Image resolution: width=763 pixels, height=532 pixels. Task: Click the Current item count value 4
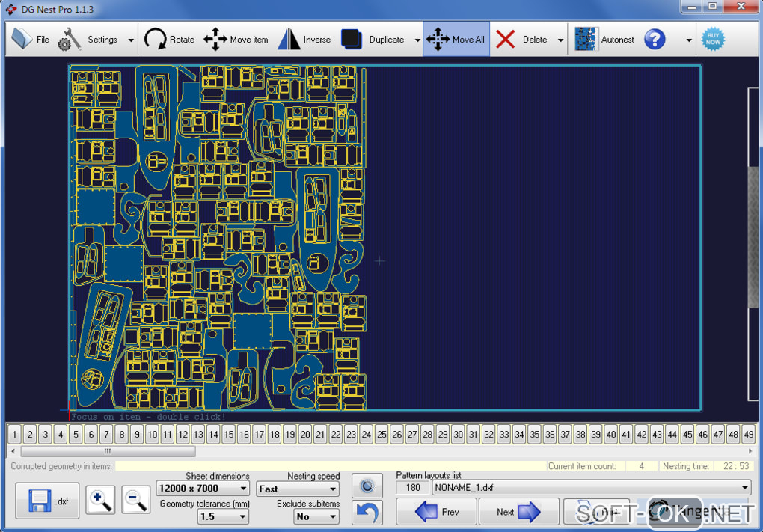[x=641, y=466]
